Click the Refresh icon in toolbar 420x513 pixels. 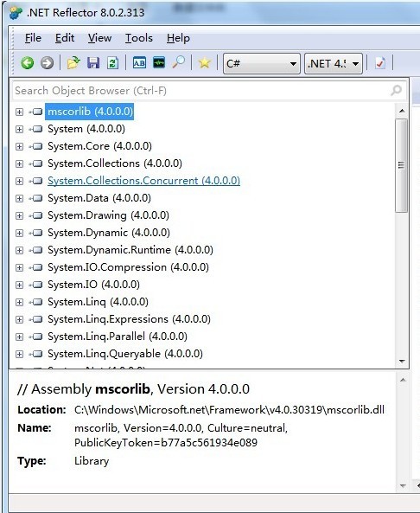pos(112,62)
